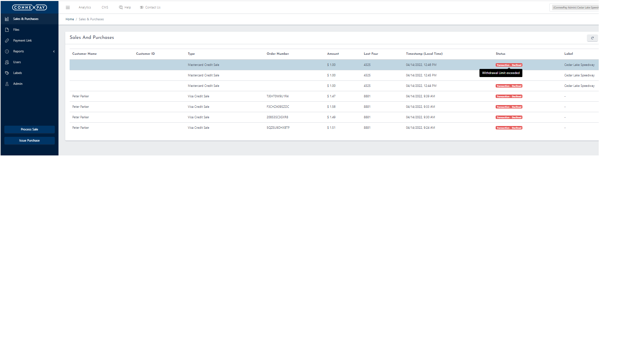Image resolution: width=644 pixels, height=346 pixels.
Task: Go to Home breadcrumb link
Action: [x=70, y=19]
